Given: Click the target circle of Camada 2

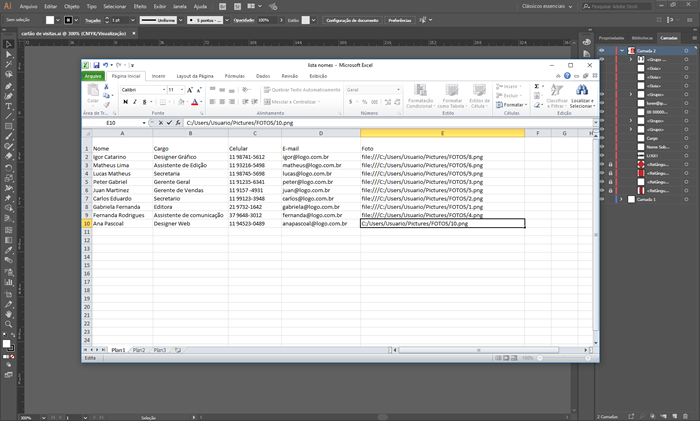Looking at the screenshot, I should pos(686,50).
